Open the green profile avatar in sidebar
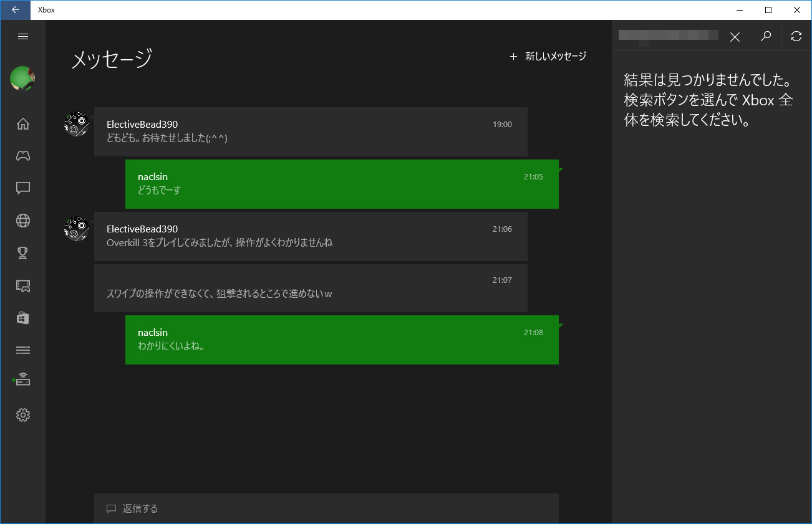 (x=22, y=79)
